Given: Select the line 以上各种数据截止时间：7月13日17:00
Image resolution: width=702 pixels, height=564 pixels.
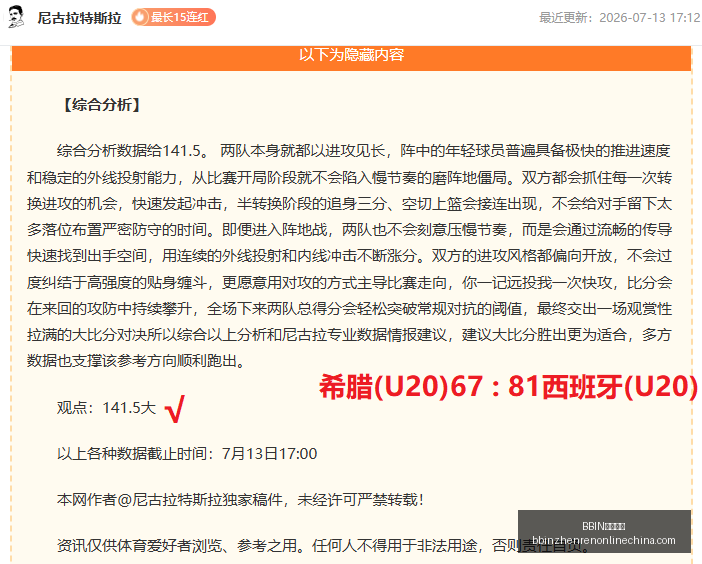Looking at the screenshot, I should coord(187,454).
